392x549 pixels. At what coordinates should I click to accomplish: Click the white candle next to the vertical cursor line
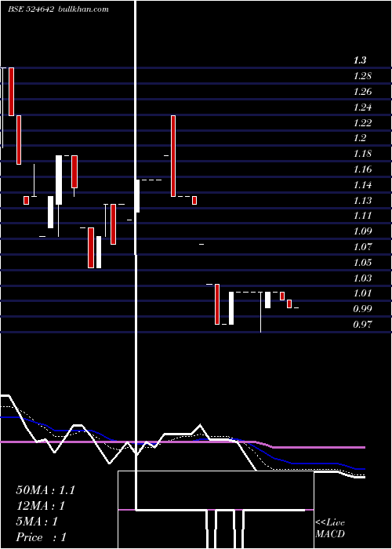(x=138, y=196)
